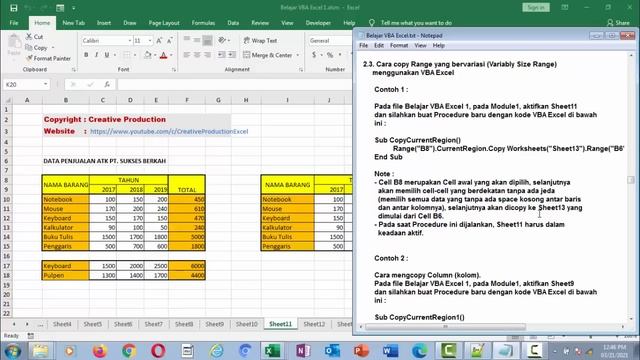Increase font size with the larger A
The height and width of the screenshot is (360, 640).
(x=159, y=40)
